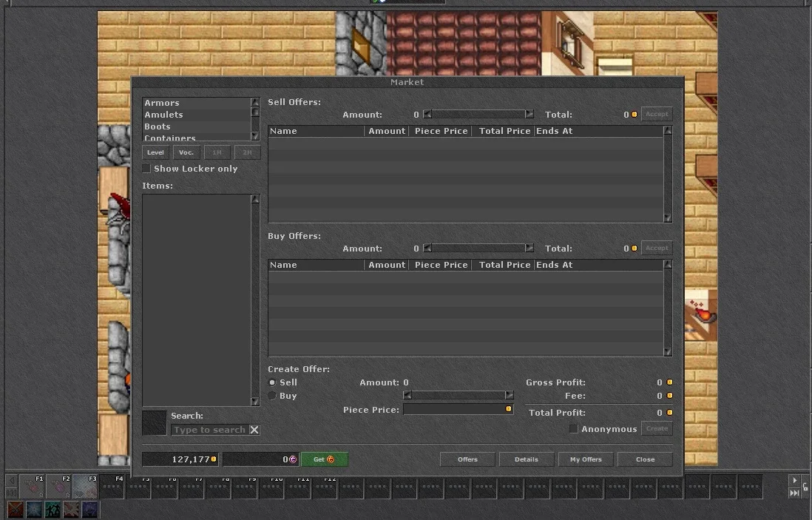Click the Get coins green button
This screenshot has height=520, width=812.
point(324,459)
